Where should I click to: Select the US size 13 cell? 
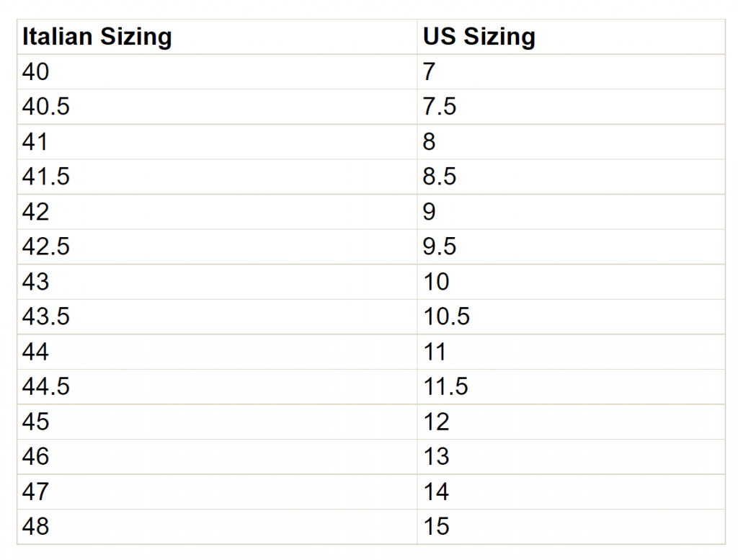pos(571,456)
